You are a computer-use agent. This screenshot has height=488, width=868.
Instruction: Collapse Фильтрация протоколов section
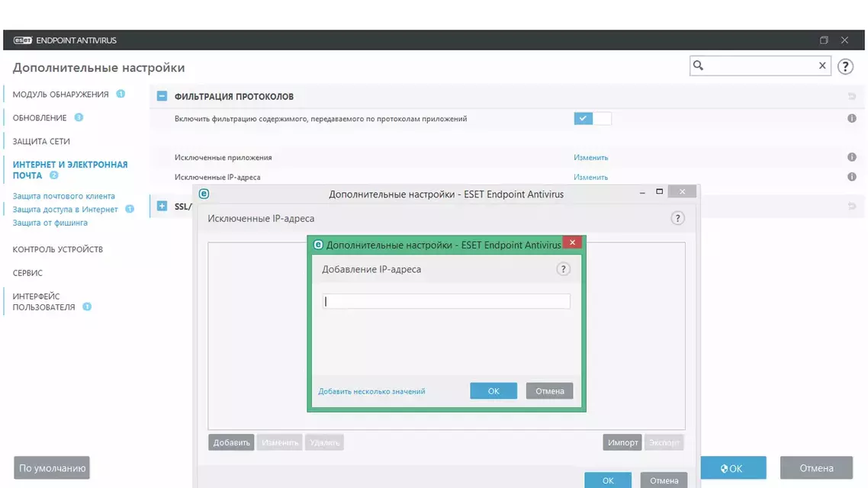[162, 96]
